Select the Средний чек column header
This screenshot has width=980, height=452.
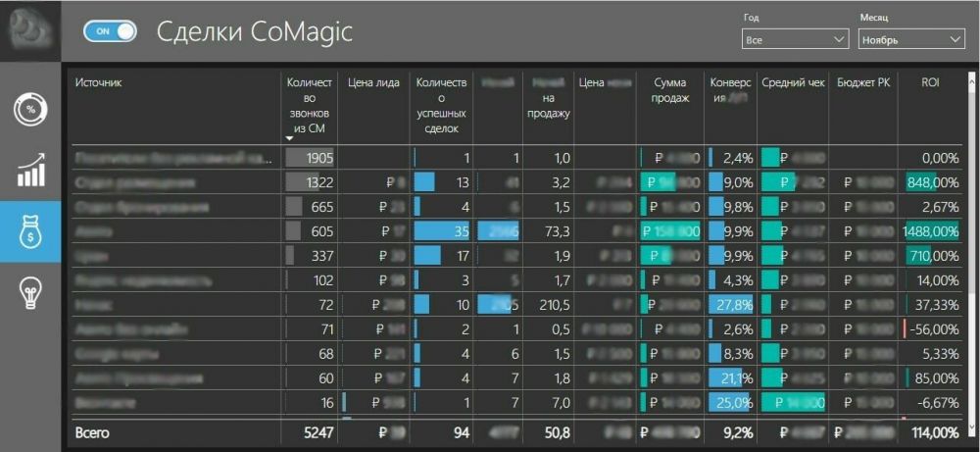click(x=793, y=82)
